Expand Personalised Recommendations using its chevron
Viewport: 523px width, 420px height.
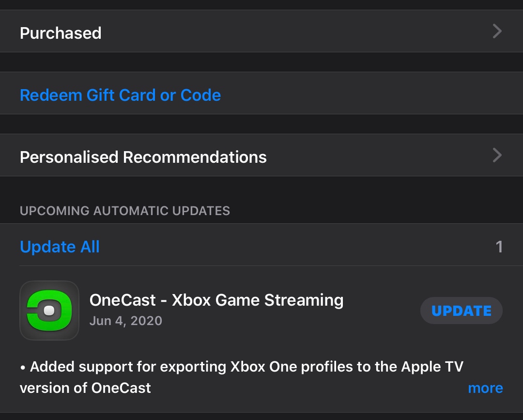[x=497, y=156]
